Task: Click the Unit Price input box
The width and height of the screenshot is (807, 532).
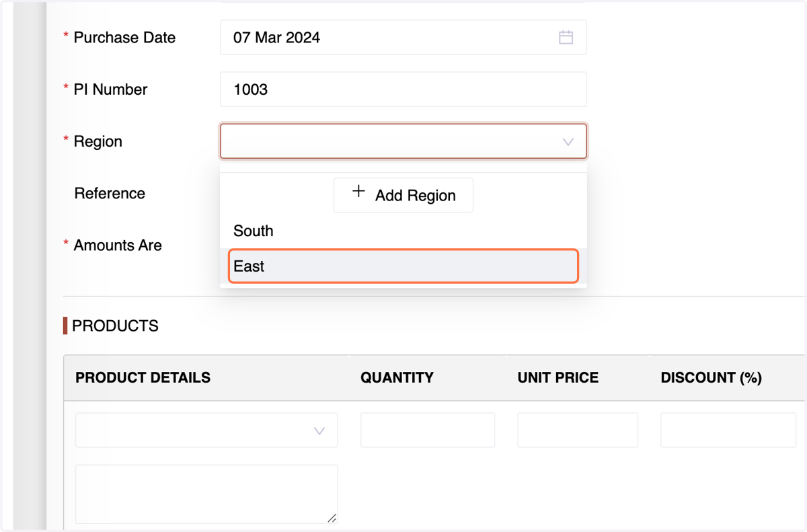Action: [578, 430]
